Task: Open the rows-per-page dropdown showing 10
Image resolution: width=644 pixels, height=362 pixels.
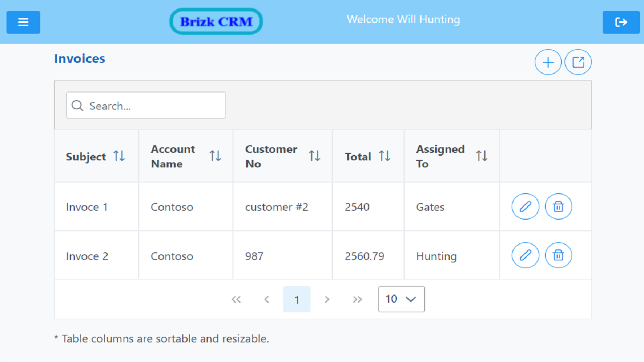Action: tap(401, 299)
